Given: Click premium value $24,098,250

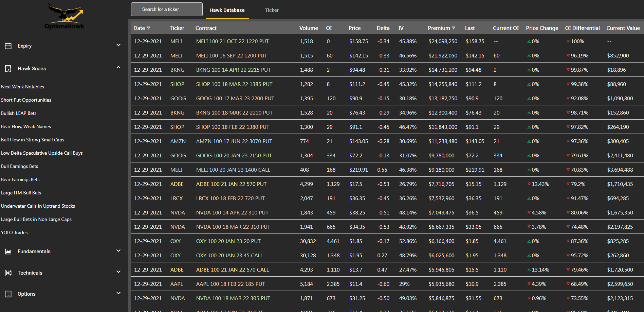Looking at the screenshot, I should [x=443, y=41].
